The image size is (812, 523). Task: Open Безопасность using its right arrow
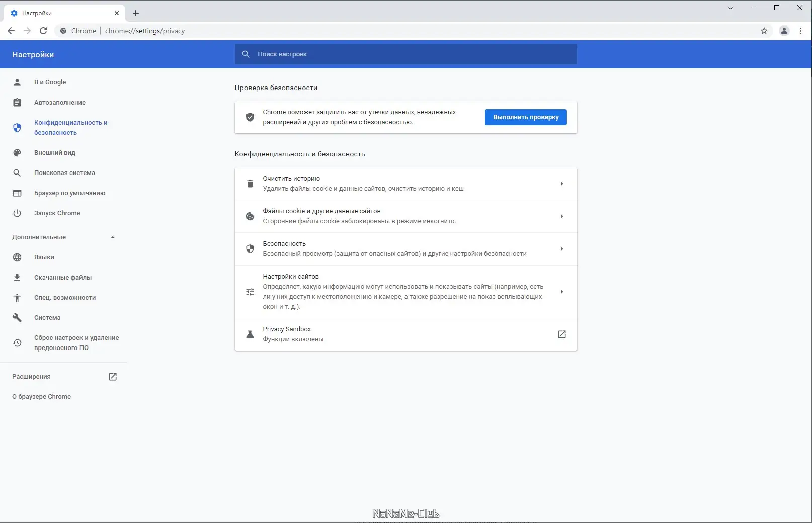click(562, 249)
